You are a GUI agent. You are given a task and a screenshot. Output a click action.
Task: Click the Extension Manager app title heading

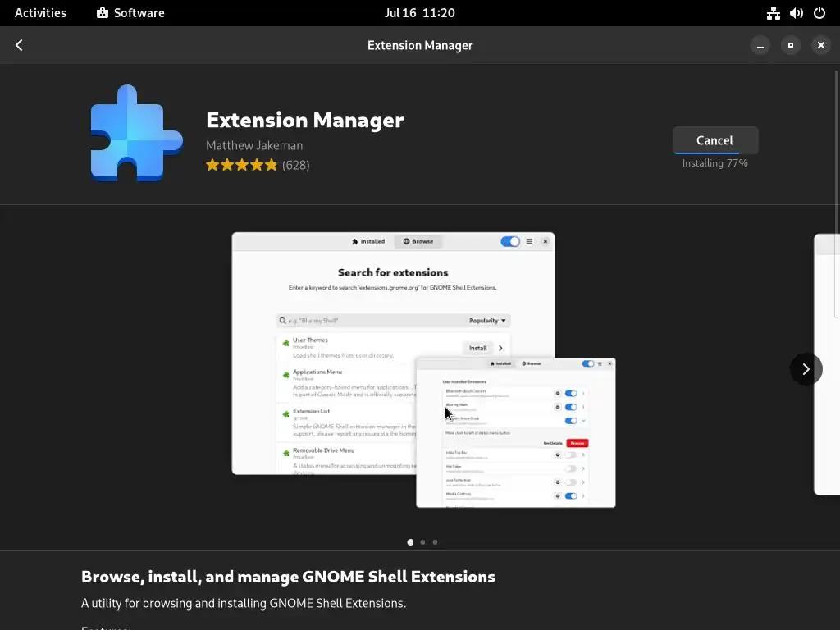tap(305, 120)
